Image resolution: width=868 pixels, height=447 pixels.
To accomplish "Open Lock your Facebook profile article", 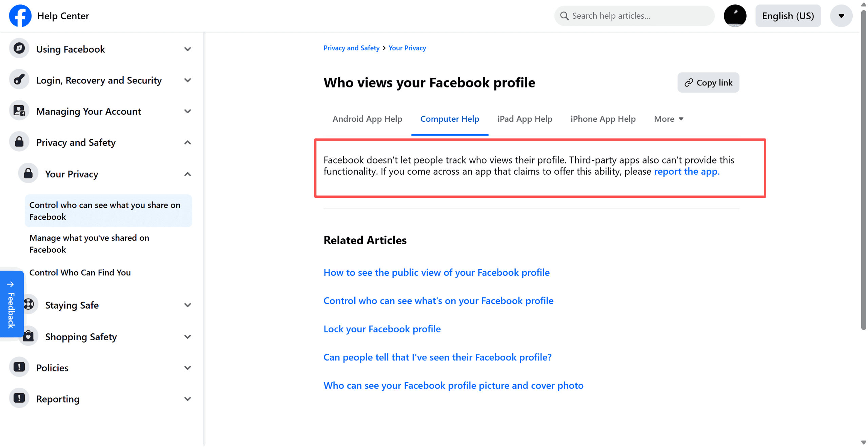I will point(382,329).
